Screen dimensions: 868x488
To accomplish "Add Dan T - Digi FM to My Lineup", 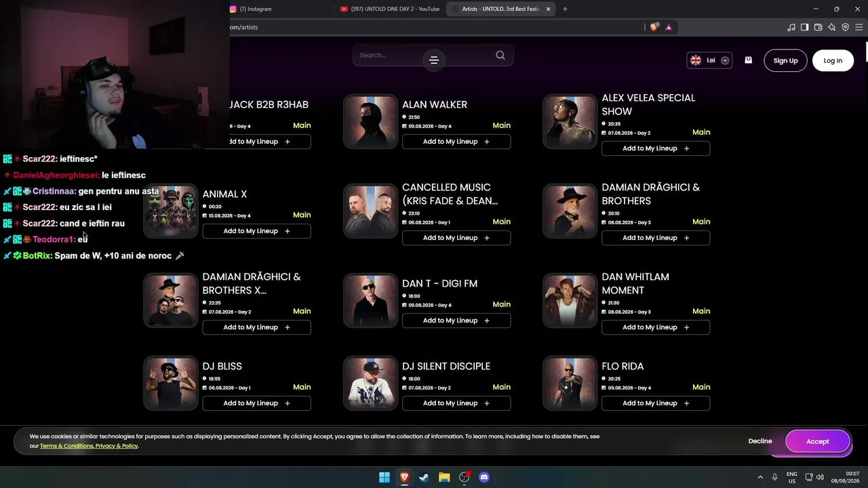I will click(x=456, y=321).
